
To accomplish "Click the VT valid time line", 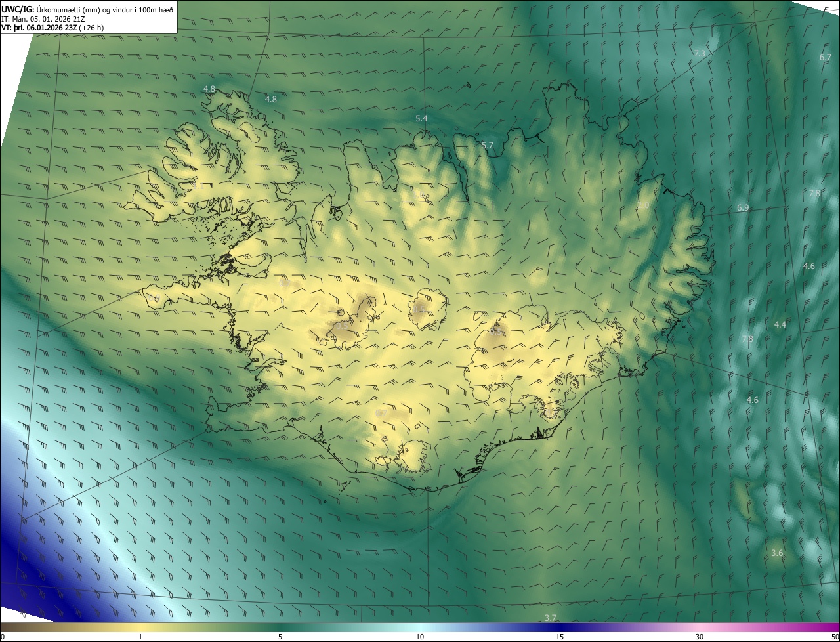I will tap(52, 28).
